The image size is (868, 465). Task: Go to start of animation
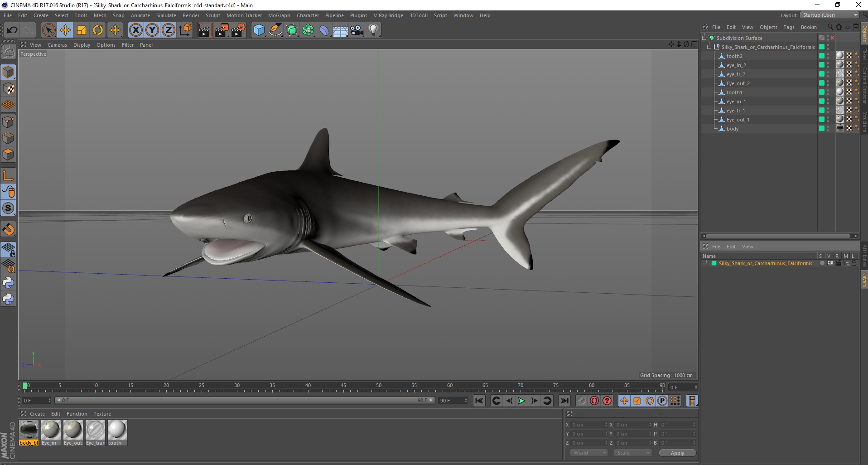479,401
